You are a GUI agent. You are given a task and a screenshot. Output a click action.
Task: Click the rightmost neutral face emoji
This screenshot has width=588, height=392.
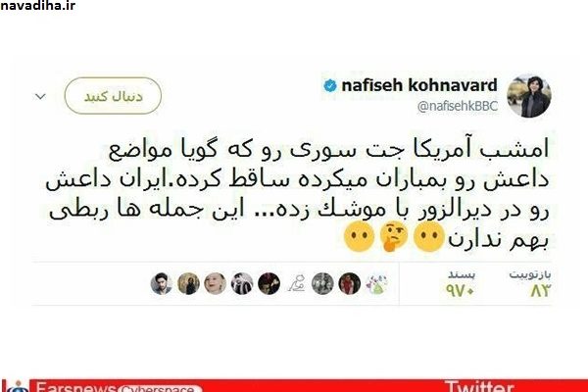pyautogui.click(x=429, y=236)
